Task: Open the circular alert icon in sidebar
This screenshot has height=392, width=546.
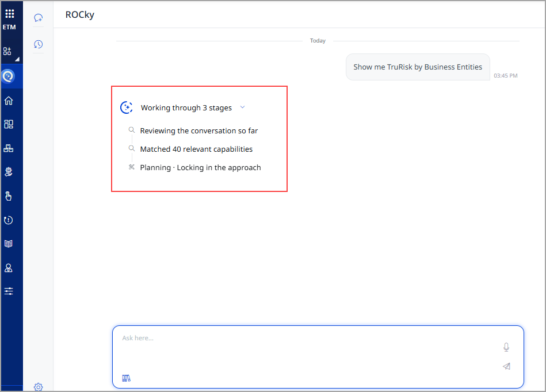Action: point(9,220)
